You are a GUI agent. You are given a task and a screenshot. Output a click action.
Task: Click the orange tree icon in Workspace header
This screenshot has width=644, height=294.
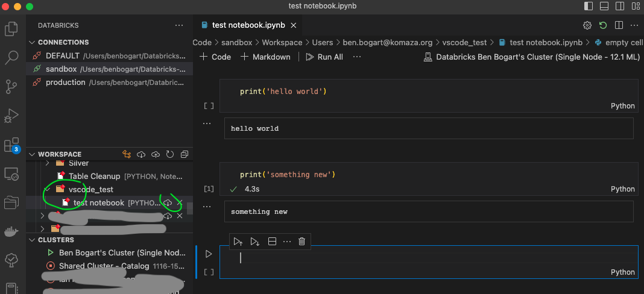(x=127, y=154)
